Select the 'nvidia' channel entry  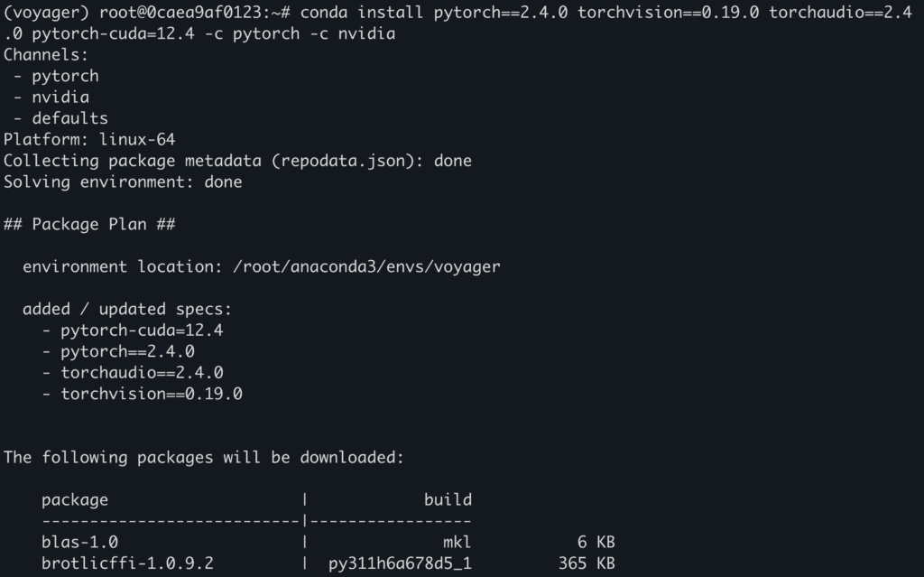pos(60,98)
